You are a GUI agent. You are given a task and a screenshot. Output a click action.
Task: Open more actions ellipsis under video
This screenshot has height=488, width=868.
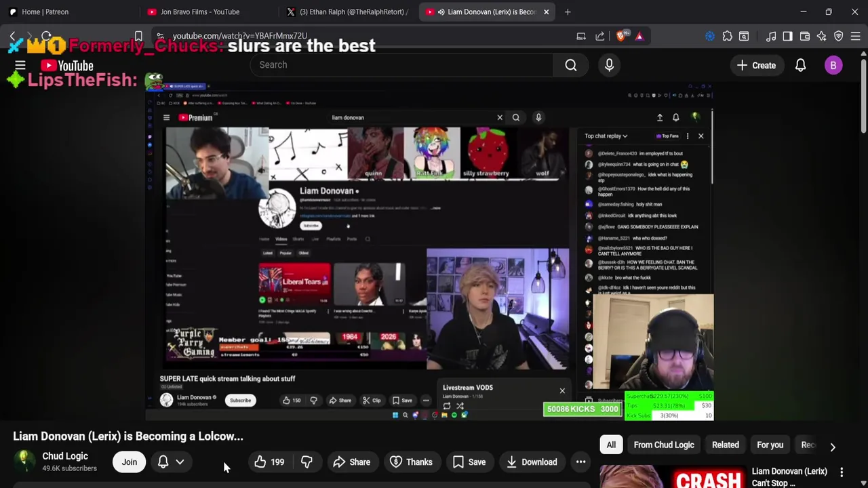(580, 462)
